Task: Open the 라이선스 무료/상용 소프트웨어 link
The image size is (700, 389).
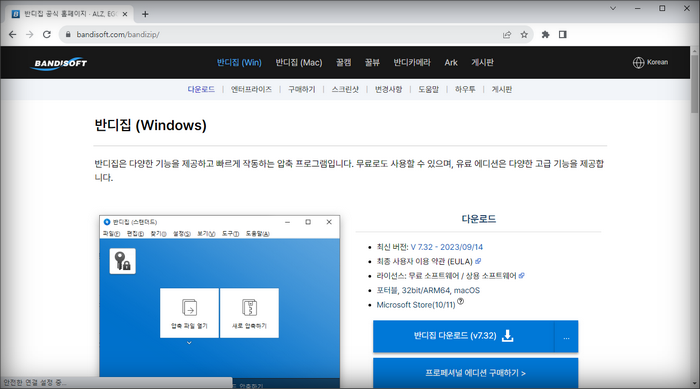Action: 446,276
